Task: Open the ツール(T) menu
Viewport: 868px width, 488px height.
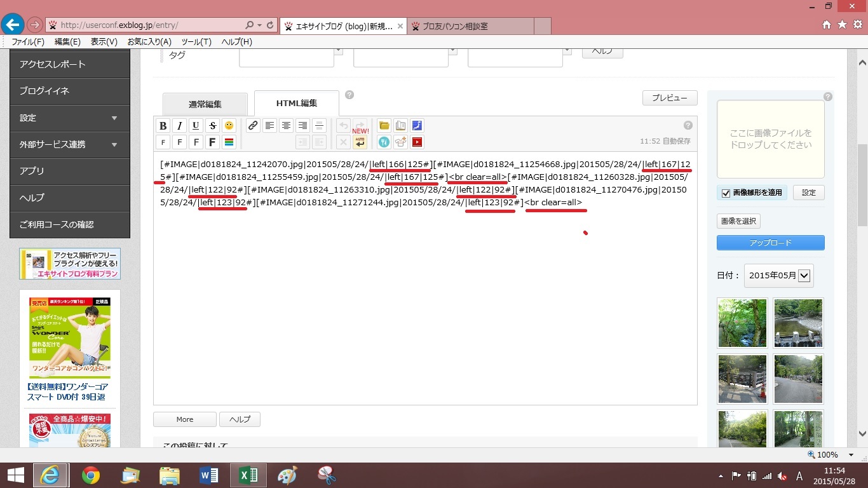Action: pyautogui.click(x=197, y=42)
